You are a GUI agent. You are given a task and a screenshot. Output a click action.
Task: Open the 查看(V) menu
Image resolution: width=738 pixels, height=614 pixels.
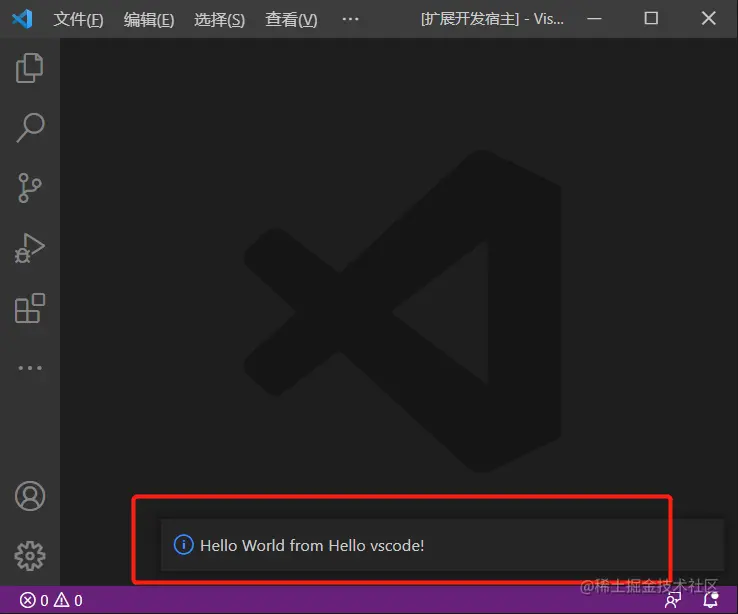point(291,19)
